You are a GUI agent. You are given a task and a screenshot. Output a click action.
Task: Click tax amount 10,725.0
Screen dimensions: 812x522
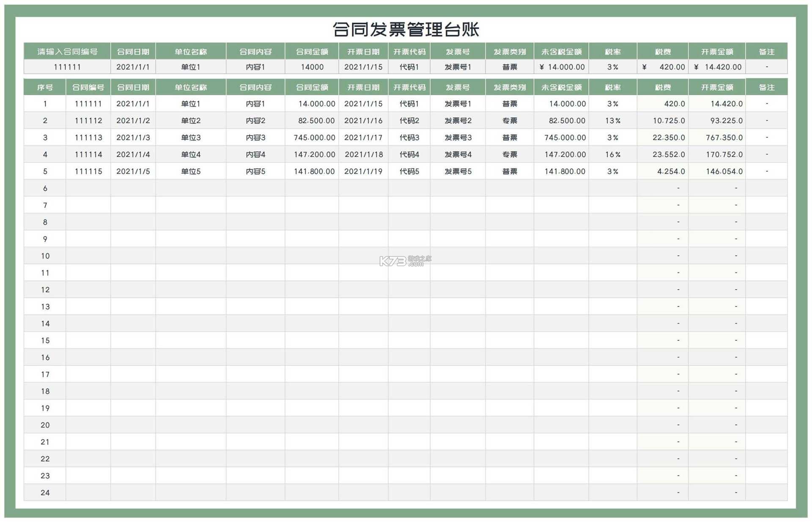(x=663, y=121)
